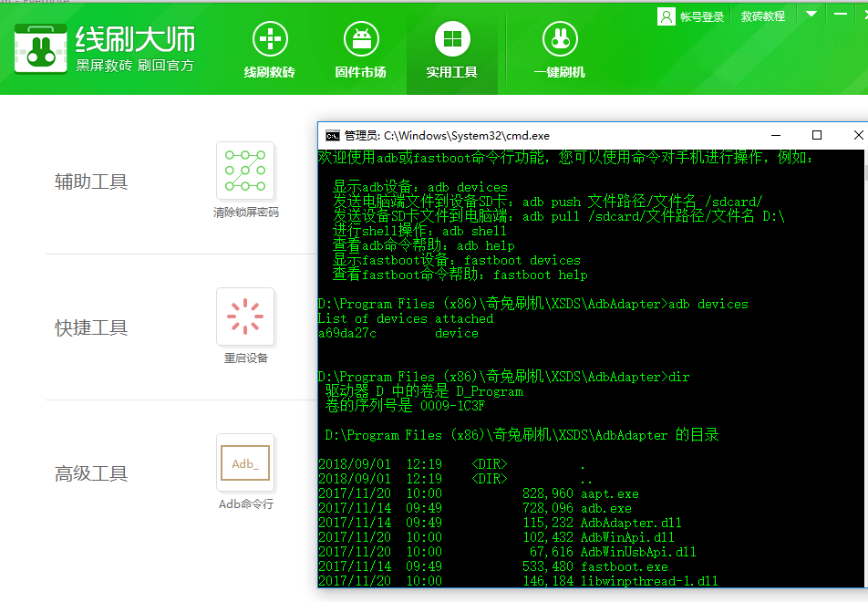This screenshot has height=602, width=868.
Task: Click the 清除锁屏密码 pattern icon
Action: click(245, 171)
